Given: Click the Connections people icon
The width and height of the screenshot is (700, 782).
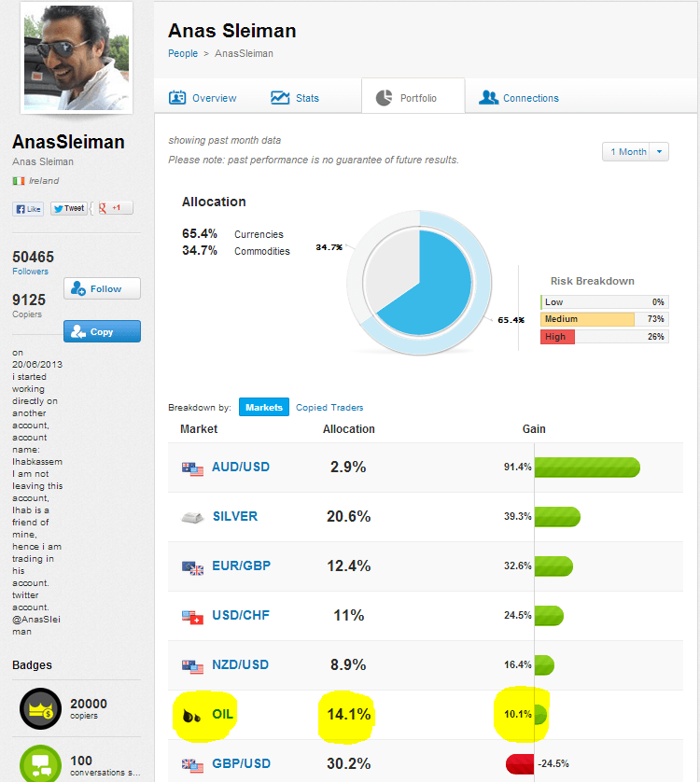Looking at the screenshot, I should 488,97.
